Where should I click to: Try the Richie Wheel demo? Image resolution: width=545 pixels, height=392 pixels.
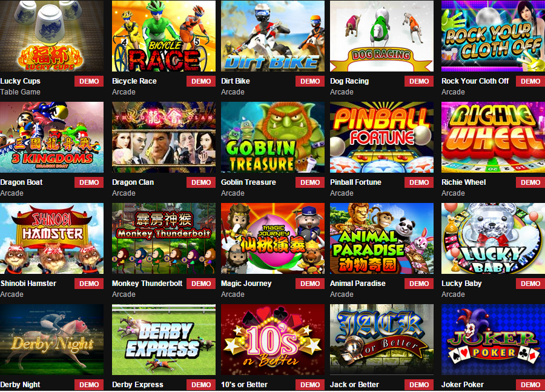pyautogui.click(x=530, y=182)
